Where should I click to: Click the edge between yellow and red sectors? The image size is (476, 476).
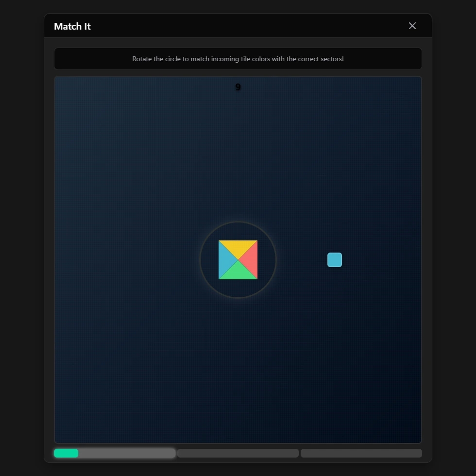click(x=248, y=250)
